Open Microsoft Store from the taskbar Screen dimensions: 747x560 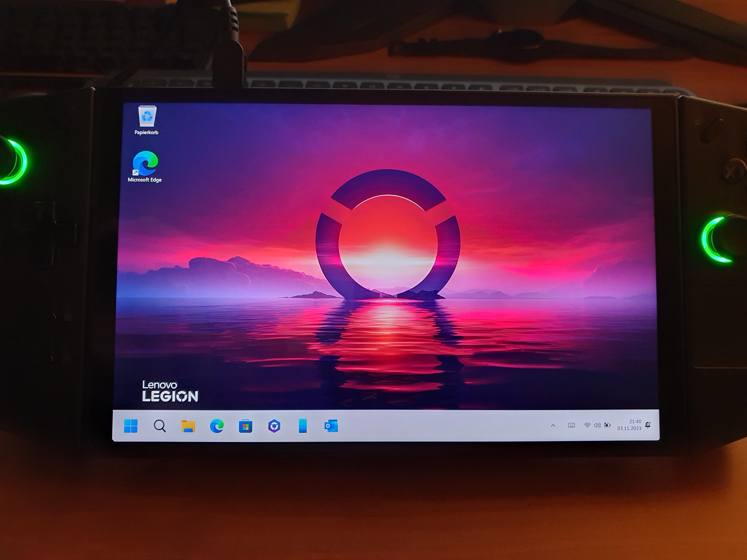point(245,426)
